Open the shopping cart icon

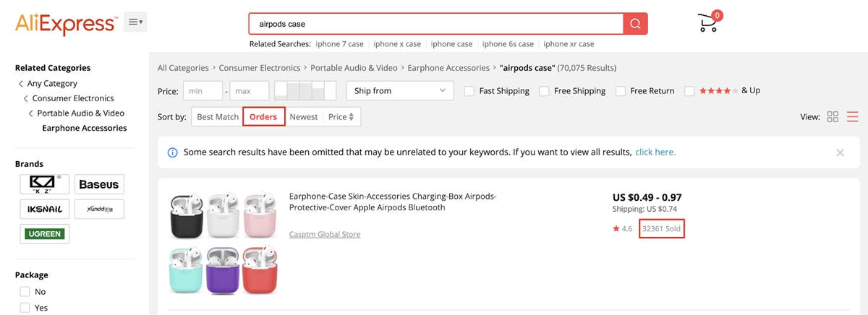pos(708,22)
